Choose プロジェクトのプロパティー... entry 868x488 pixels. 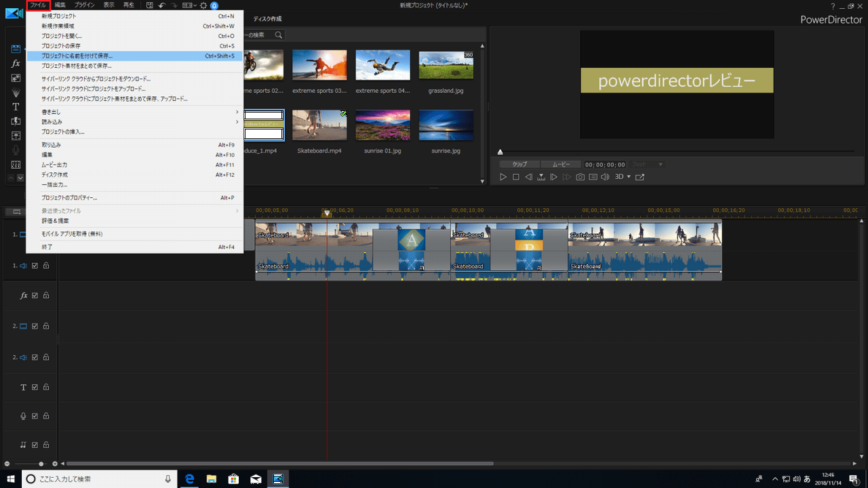pos(134,198)
